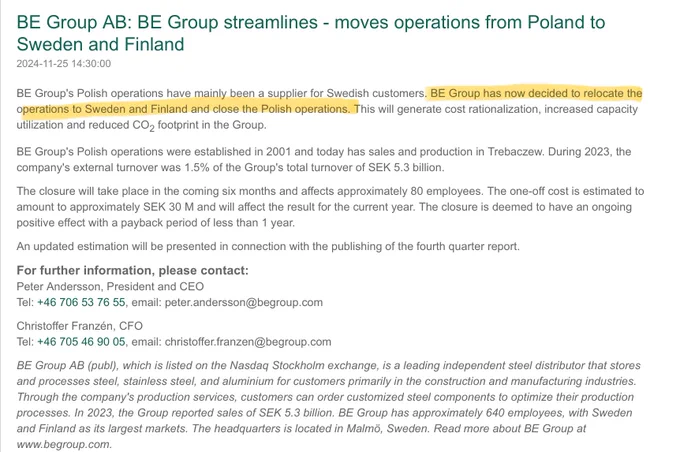Click email address christoffer.franzen@begroup.com
Image resolution: width=680 pixels, height=452 pixels.
pyautogui.click(x=248, y=342)
